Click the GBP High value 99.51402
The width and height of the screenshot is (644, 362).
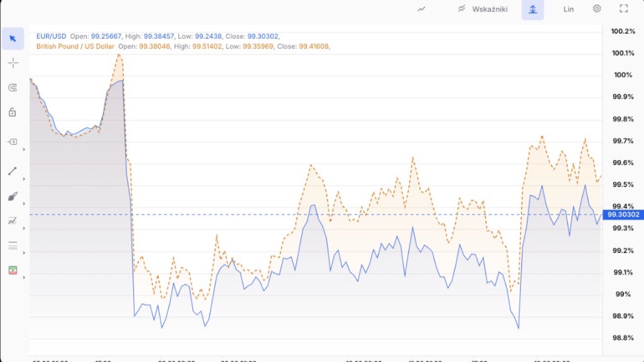(x=207, y=46)
